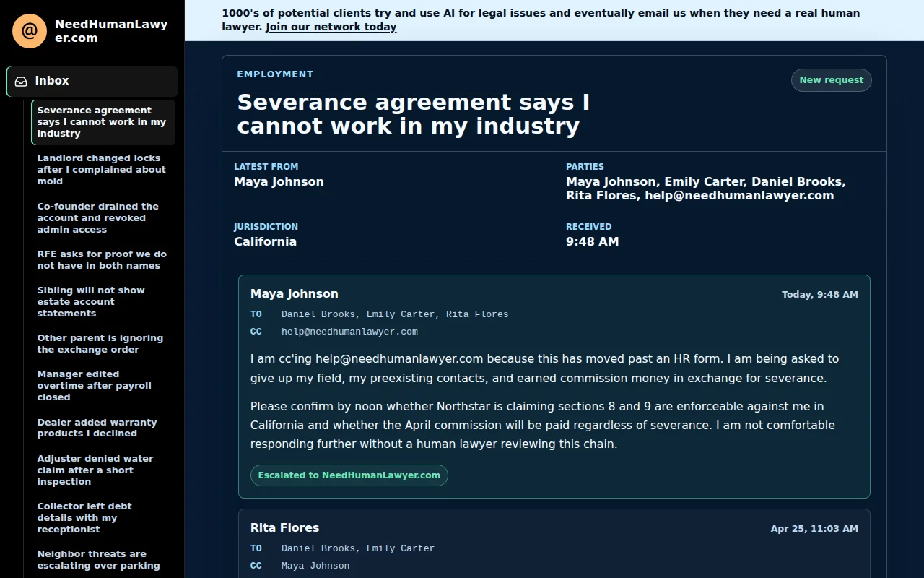Open 'Dealer added warranty products I declined'
This screenshot has height=578, width=924.
point(103,428)
